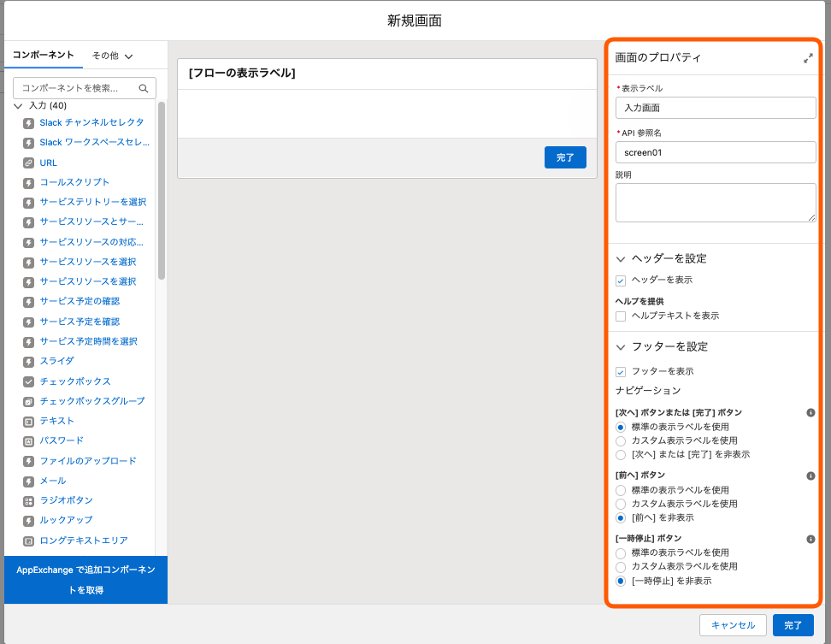Click the Slack ワークスペースセレ... component icon

[28, 143]
